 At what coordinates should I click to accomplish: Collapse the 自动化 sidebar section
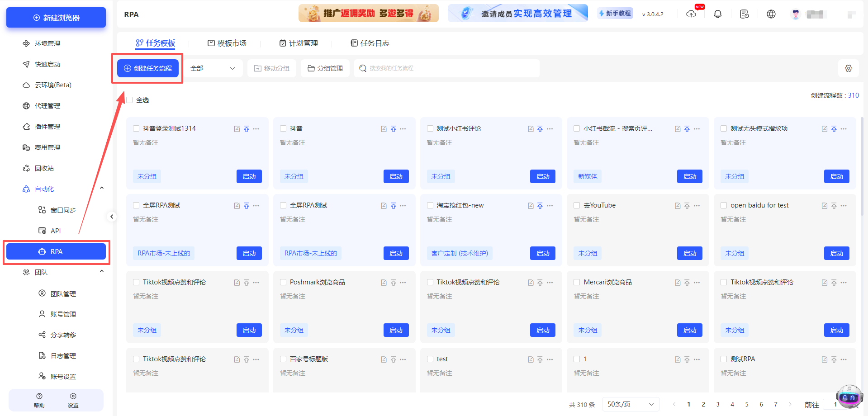102,188
